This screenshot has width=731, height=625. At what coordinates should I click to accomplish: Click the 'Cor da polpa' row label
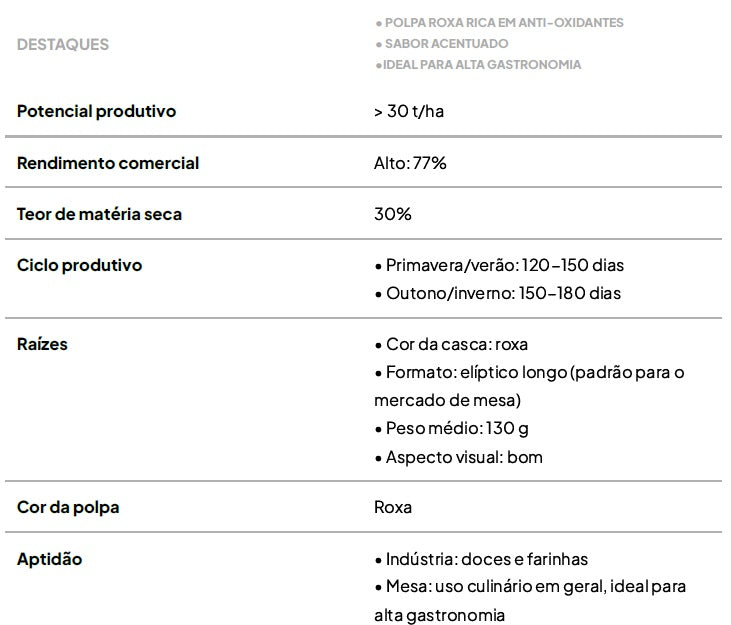coord(68,507)
